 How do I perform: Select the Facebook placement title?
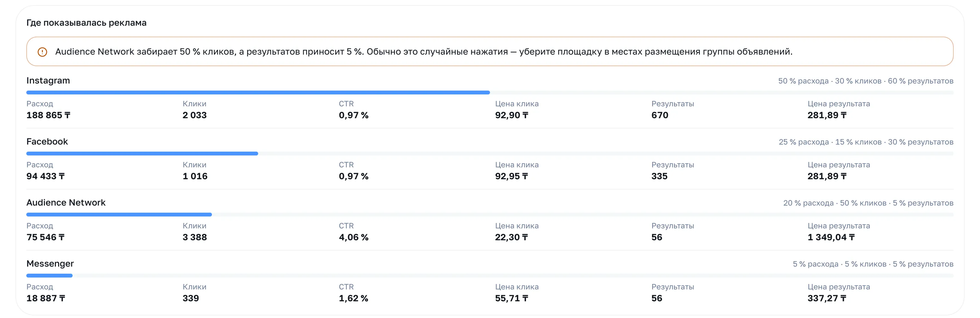47,142
